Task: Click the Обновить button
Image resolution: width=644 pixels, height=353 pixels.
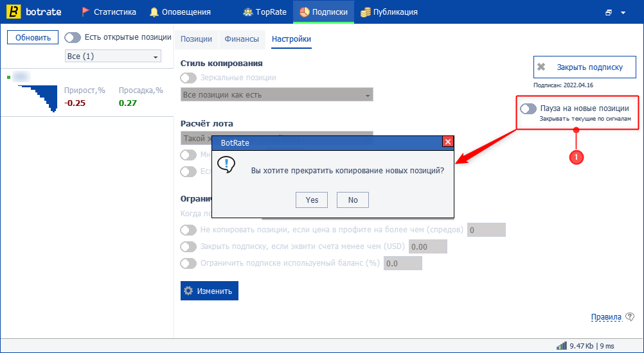Action: (x=33, y=38)
